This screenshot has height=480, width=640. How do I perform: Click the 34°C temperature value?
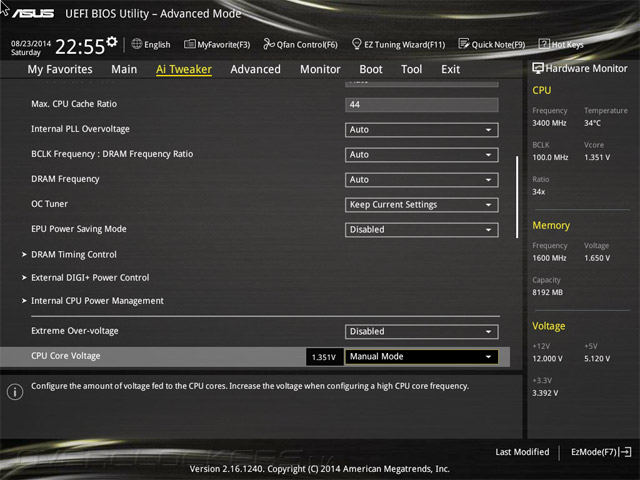click(x=592, y=123)
